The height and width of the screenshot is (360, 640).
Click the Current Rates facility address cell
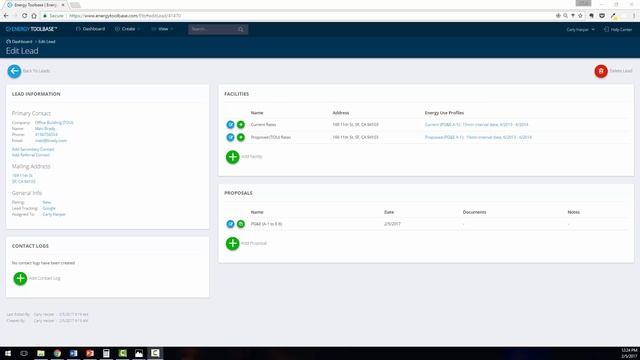(x=355, y=124)
